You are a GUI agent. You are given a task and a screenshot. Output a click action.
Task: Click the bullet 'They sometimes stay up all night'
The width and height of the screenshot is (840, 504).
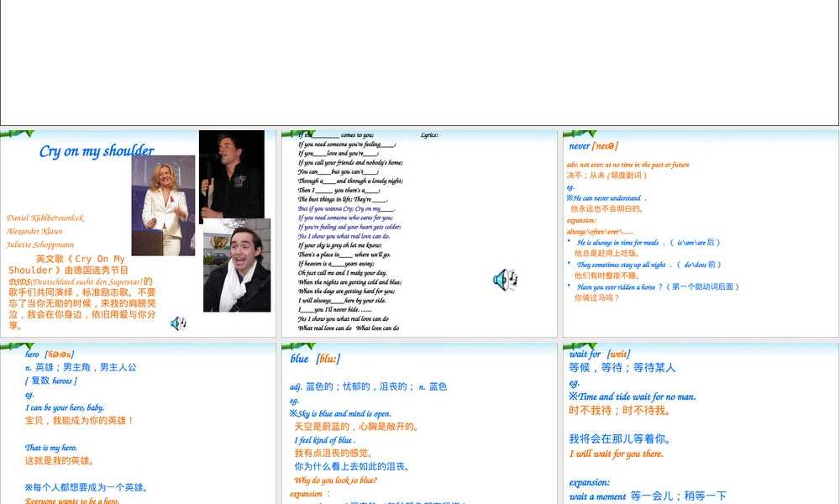pos(622,265)
